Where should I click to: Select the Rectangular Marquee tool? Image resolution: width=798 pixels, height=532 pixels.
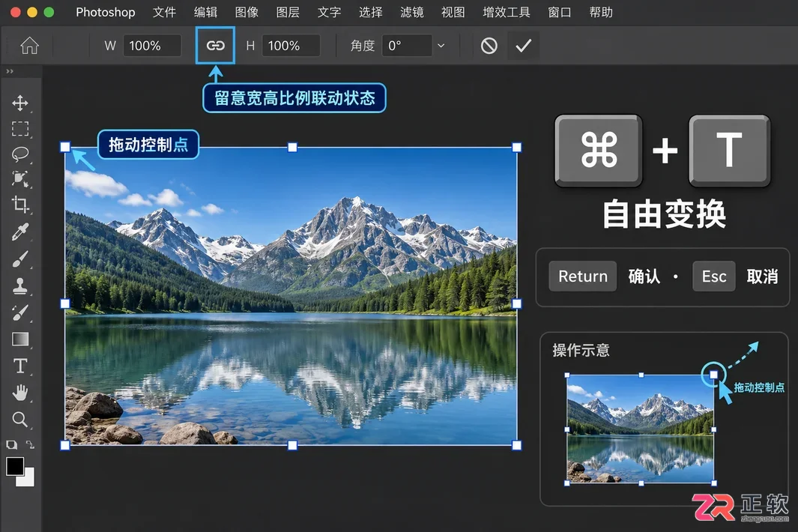19,128
